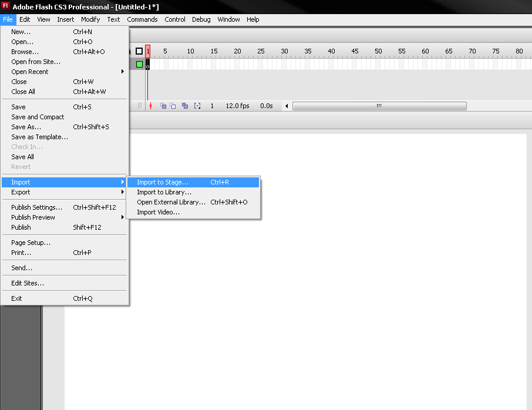The height and width of the screenshot is (410, 532).
Task: Toggle Onion Skin Outlines button
Action: [173, 106]
